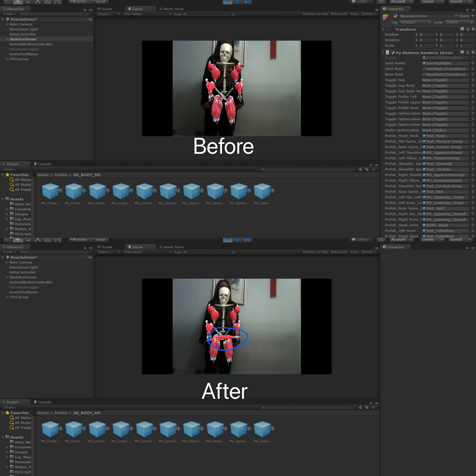Click the object picker circle beside Bone Root
The width and height of the screenshot is (476, 476).
(473, 74)
